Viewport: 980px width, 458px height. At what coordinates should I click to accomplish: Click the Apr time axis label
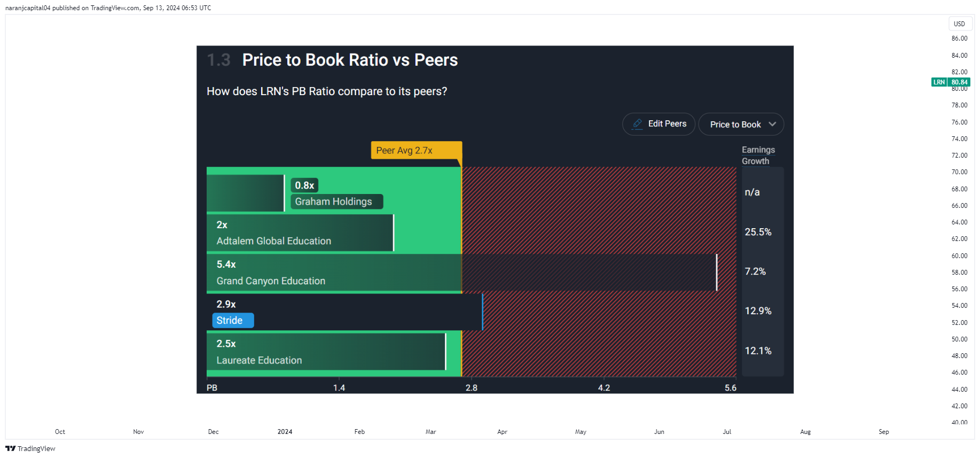[502, 432]
